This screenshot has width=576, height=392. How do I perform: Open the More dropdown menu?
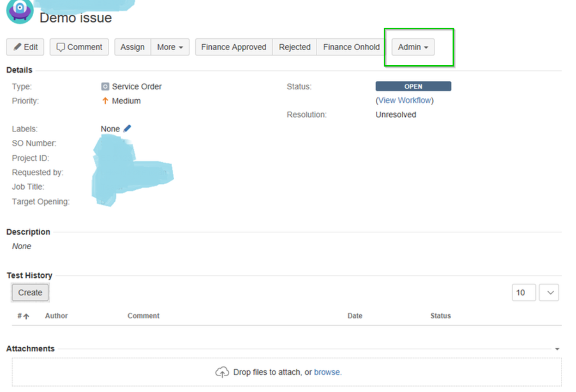170,47
